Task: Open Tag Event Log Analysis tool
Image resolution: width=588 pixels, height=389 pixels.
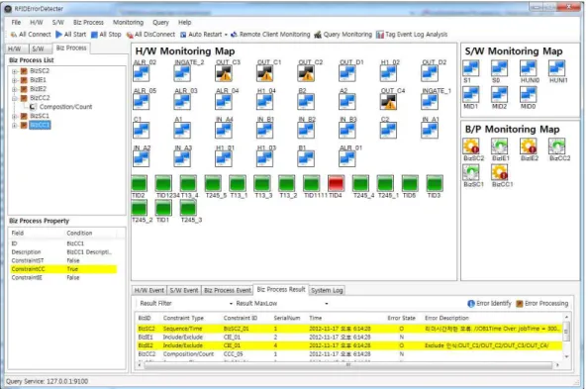Action: point(412,35)
